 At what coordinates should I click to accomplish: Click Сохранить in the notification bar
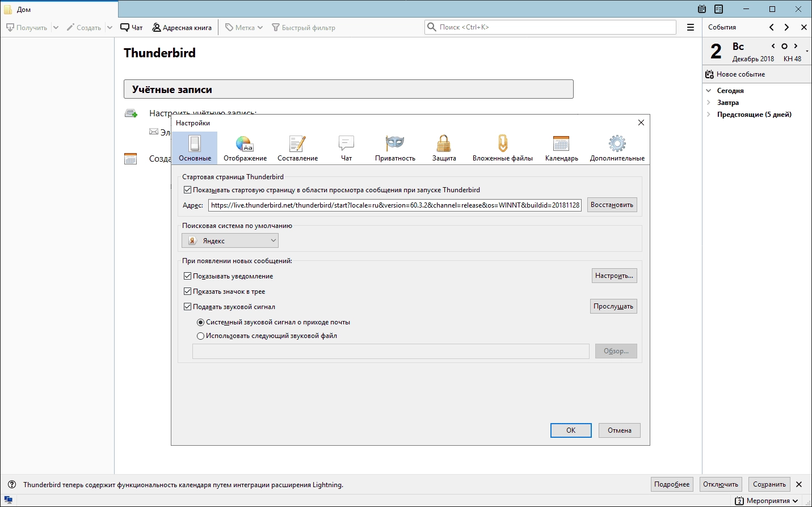coord(769,484)
